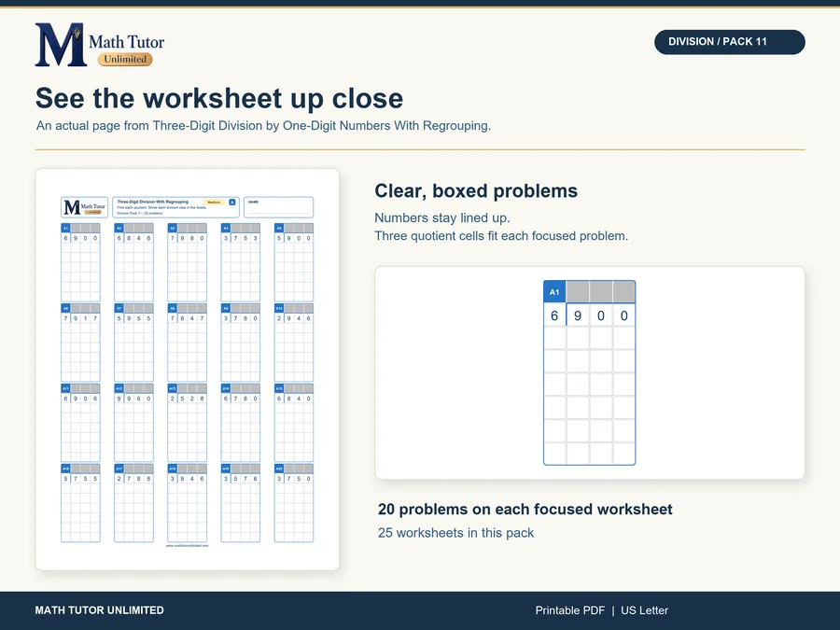Click the yellow Medium difficulty tag on the worksheet
The width and height of the screenshot is (840, 630).
[x=214, y=202]
